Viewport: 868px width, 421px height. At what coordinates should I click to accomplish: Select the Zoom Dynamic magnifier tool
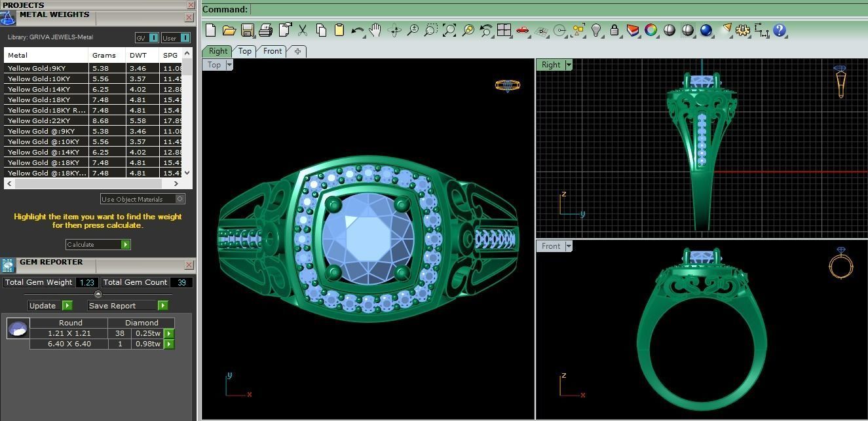[413, 30]
